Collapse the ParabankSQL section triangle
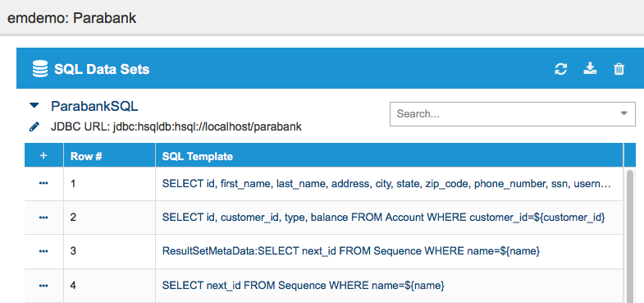The height and width of the screenshot is (303, 644). [x=34, y=106]
